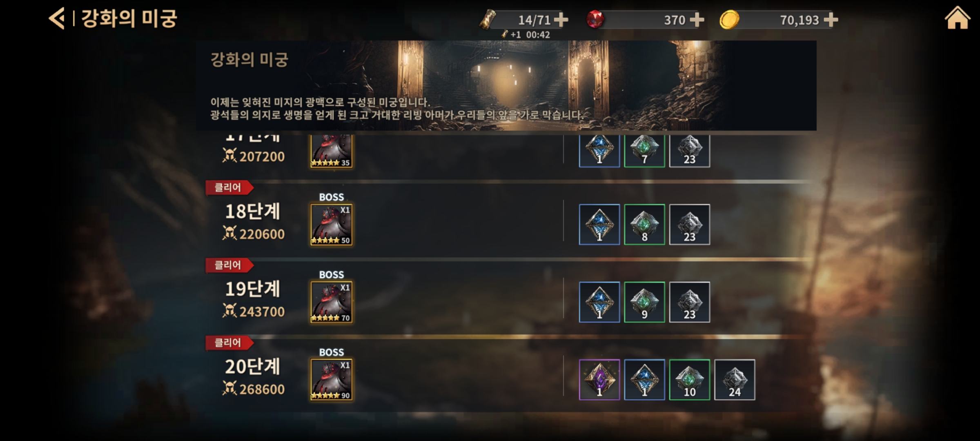This screenshot has width=980, height=441.
Task: Select the level 70 boss portrait in stage 19
Action: [332, 302]
